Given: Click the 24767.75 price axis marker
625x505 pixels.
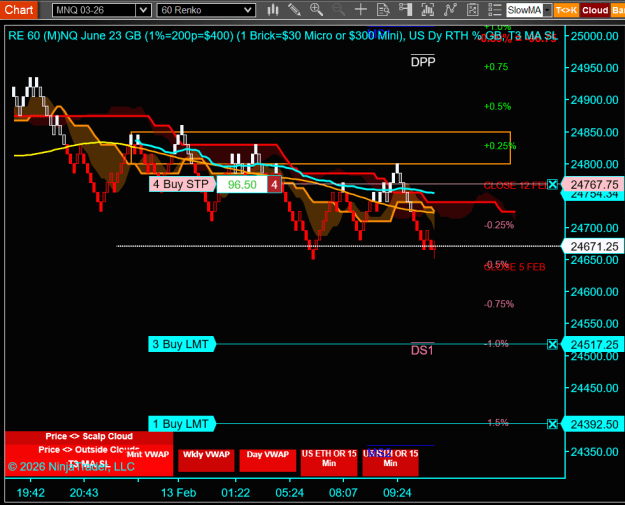Looking at the screenshot, I should click(x=592, y=185).
